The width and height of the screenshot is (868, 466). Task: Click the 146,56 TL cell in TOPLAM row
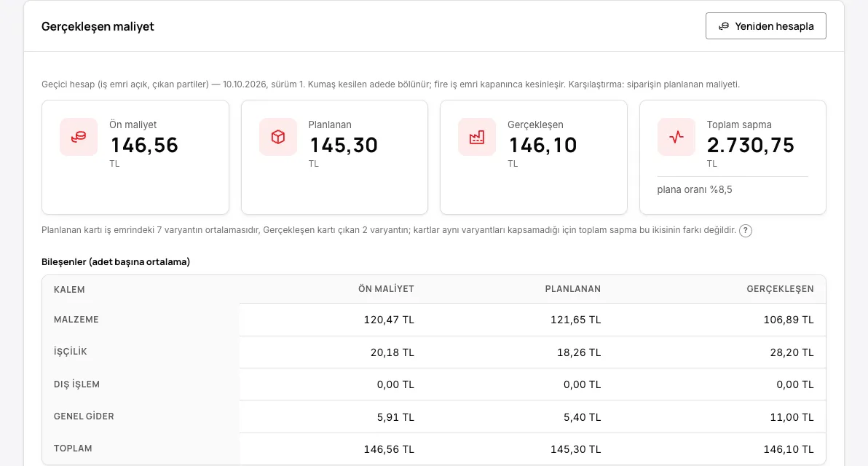coord(389,449)
